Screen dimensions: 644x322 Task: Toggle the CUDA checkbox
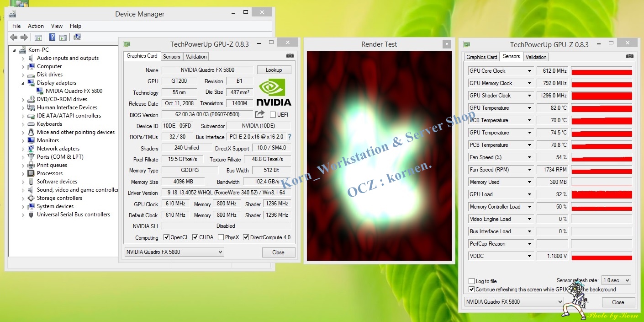(195, 237)
